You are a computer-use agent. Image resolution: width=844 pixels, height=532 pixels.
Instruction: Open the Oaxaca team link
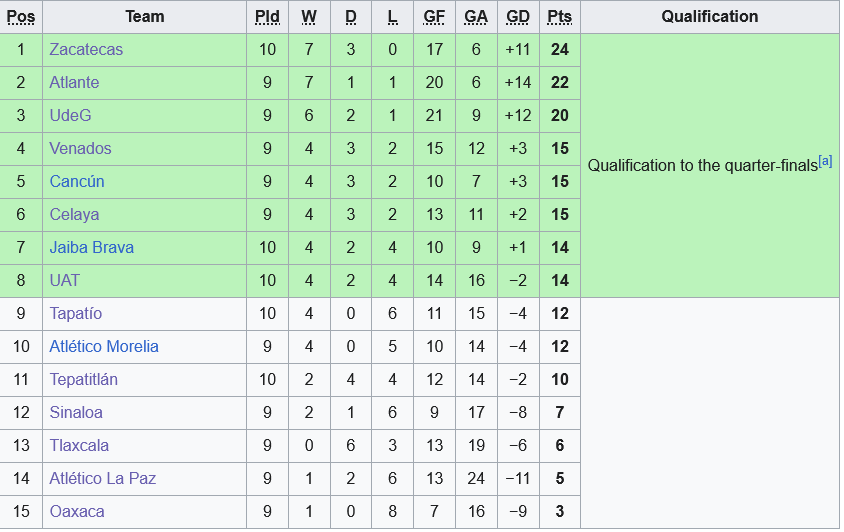77,512
